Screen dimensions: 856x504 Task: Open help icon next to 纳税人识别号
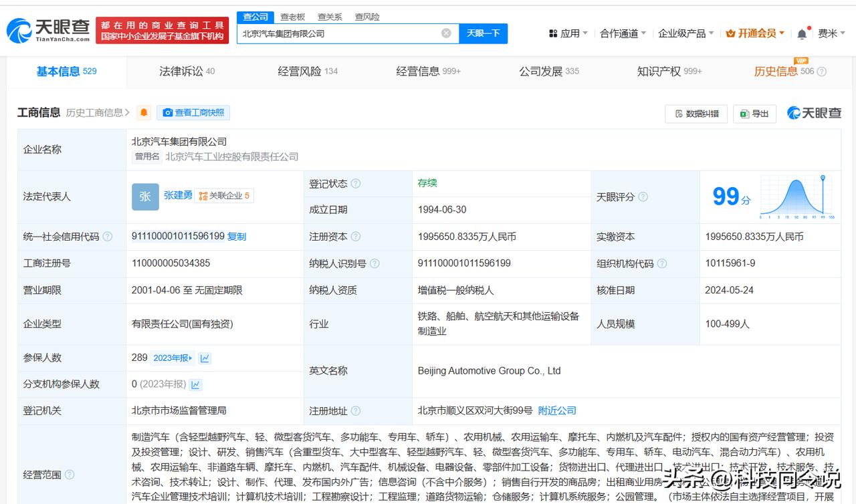(x=374, y=263)
